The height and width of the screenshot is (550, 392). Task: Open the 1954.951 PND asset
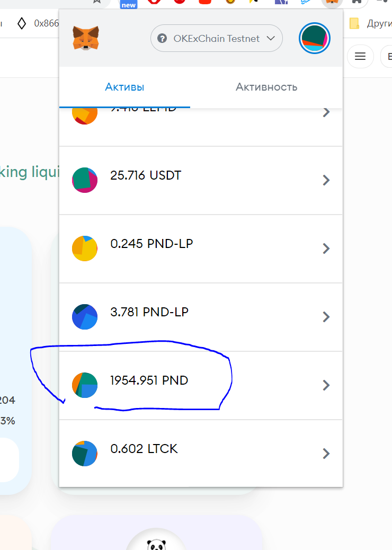click(201, 386)
